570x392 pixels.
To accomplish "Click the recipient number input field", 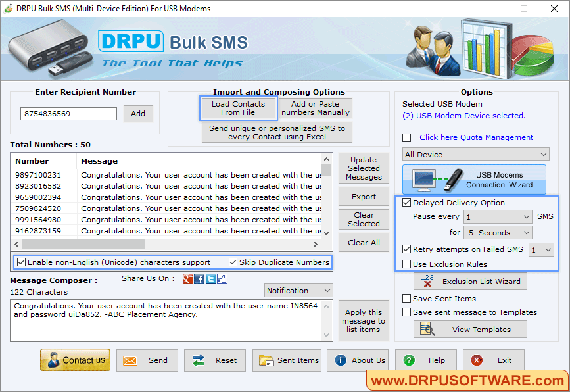I will pos(69,114).
